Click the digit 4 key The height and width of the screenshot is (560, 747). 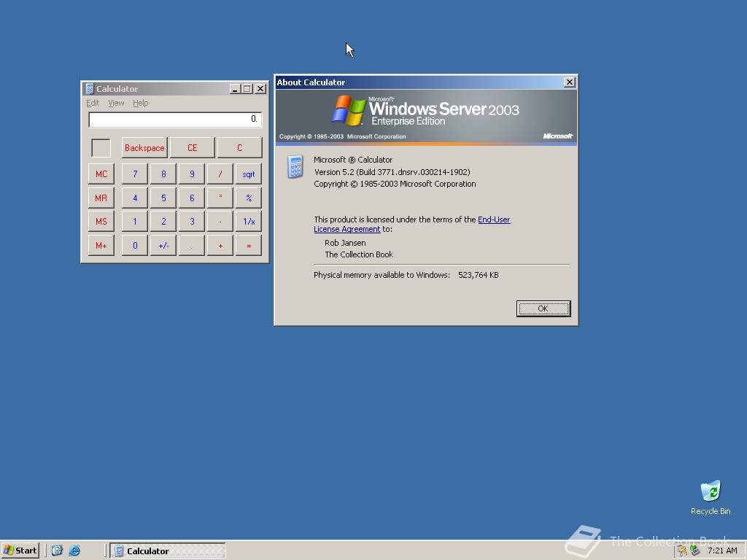pos(135,198)
